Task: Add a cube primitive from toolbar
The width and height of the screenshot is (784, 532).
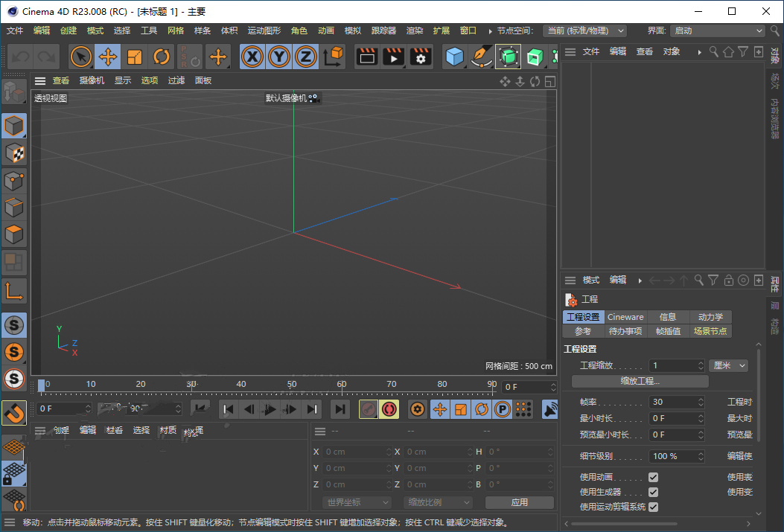Action: (454, 57)
